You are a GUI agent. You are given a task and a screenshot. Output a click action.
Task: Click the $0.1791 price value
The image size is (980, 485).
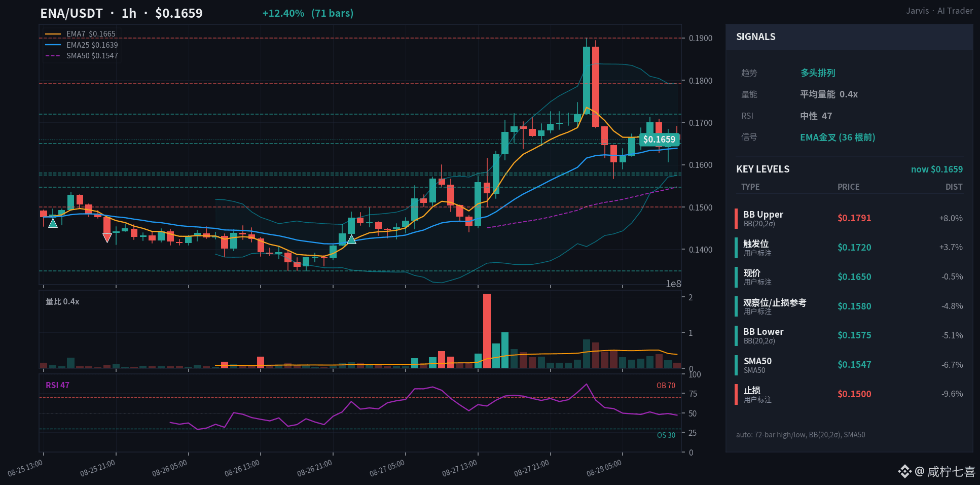[854, 218]
